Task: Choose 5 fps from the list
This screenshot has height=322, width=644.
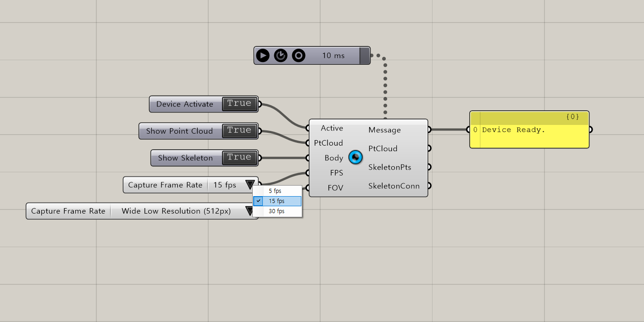Action: pos(278,191)
